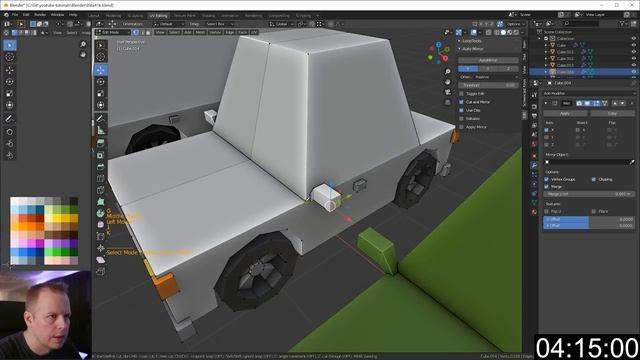This screenshot has width=640, height=360.
Task: Click the AutoMirror button
Action: 488,60
